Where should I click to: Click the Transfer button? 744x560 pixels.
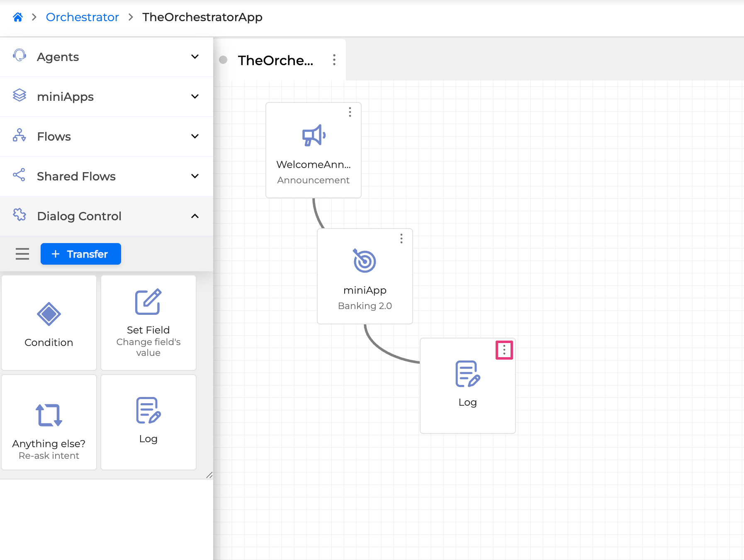click(x=81, y=254)
